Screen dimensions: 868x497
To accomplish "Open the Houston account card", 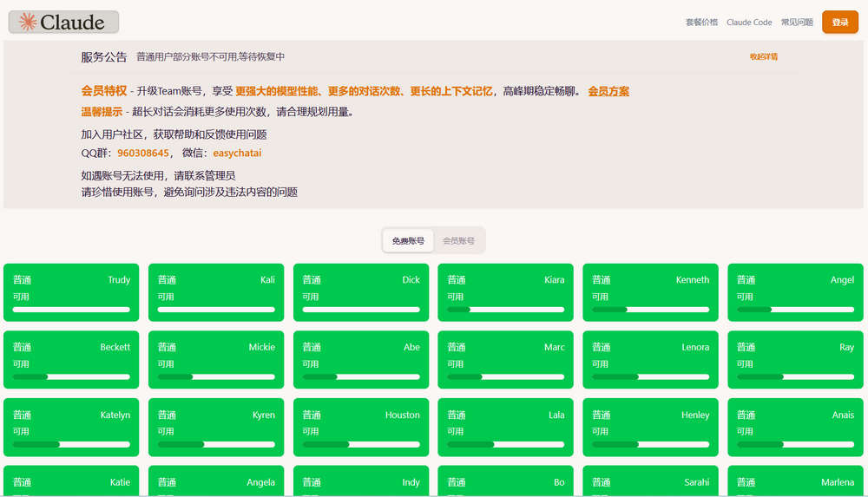I will pyautogui.click(x=361, y=428).
